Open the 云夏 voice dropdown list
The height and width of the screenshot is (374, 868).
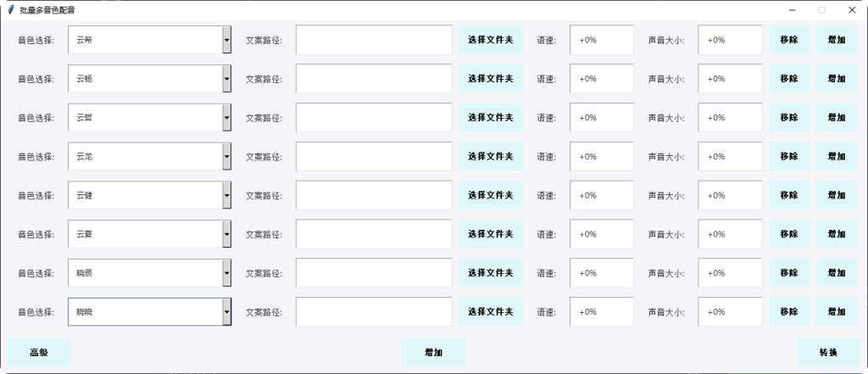pos(226,234)
